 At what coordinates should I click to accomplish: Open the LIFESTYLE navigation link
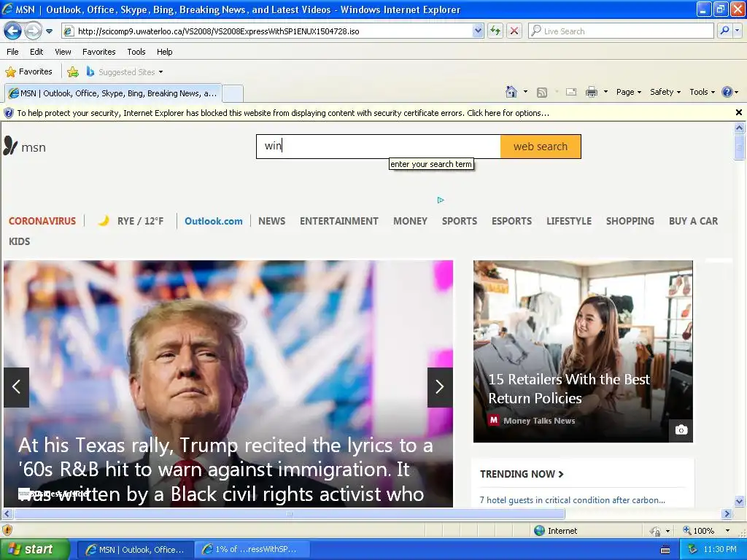click(569, 221)
